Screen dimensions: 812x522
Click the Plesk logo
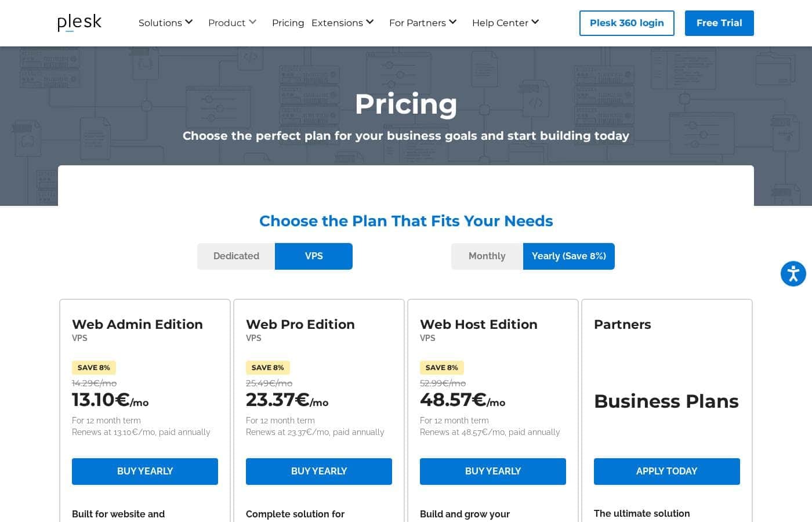tap(79, 23)
